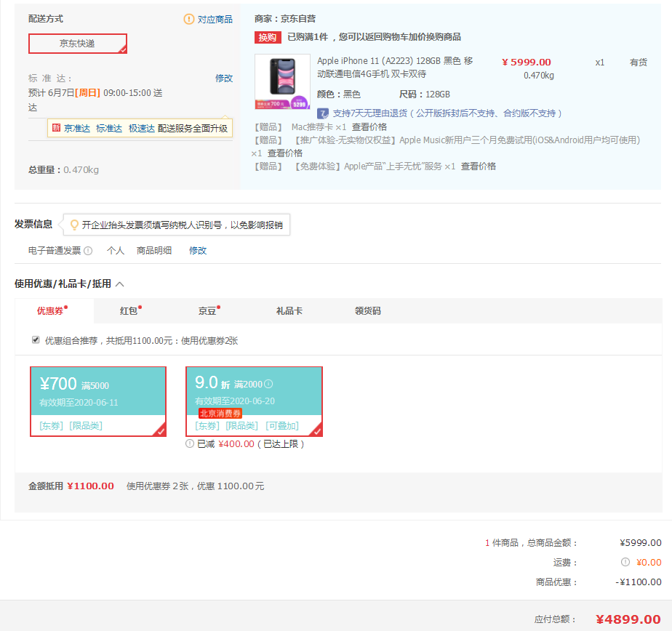Image resolution: width=672 pixels, height=631 pixels.
Task: Click the orange warning icon beside 对应商品
Action: click(189, 20)
